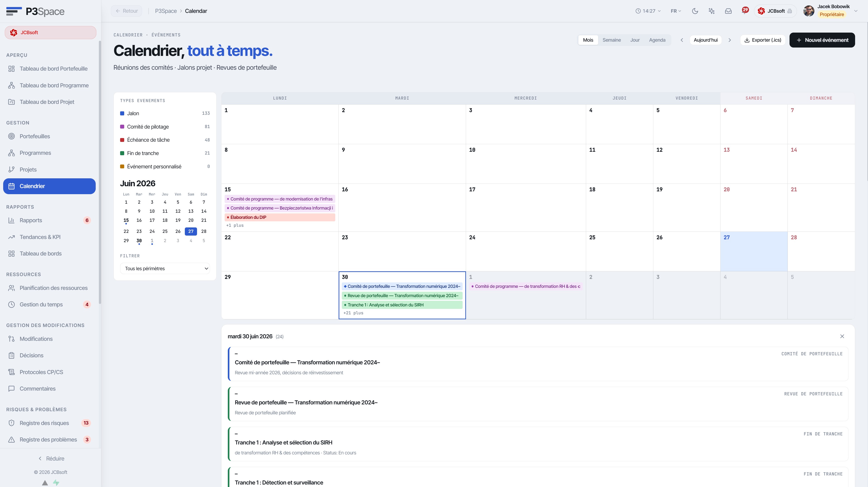Screen dimensions: 868x487
Task: Open Protocoles CP/CS document icon
Action: click(x=12, y=372)
